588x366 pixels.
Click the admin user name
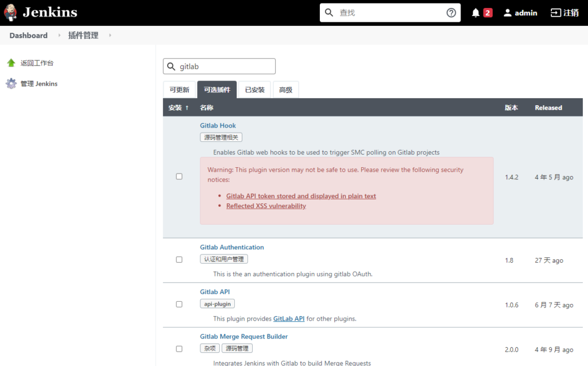[x=526, y=13]
